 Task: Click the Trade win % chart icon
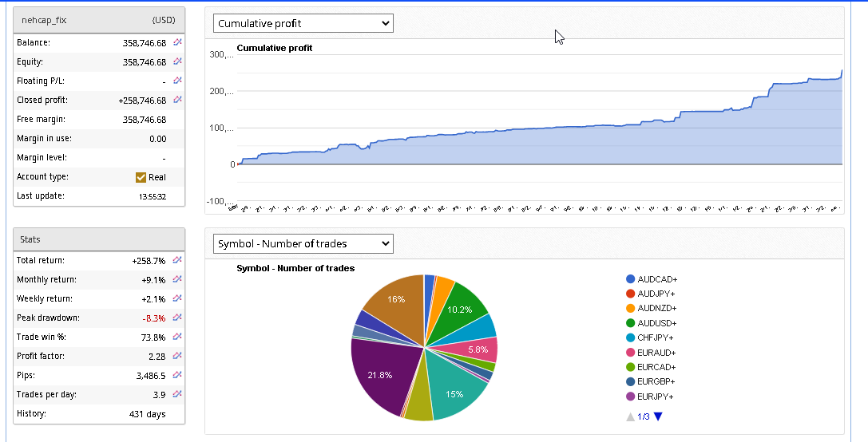tap(177, 337)
